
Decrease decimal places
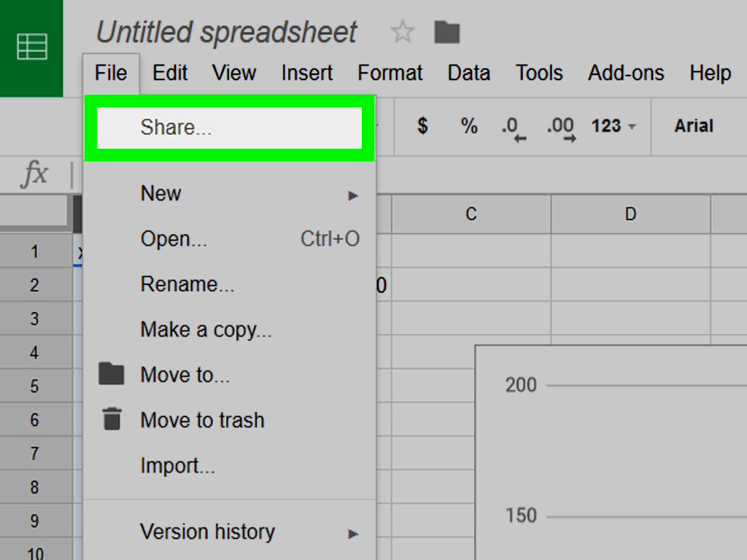513,126
